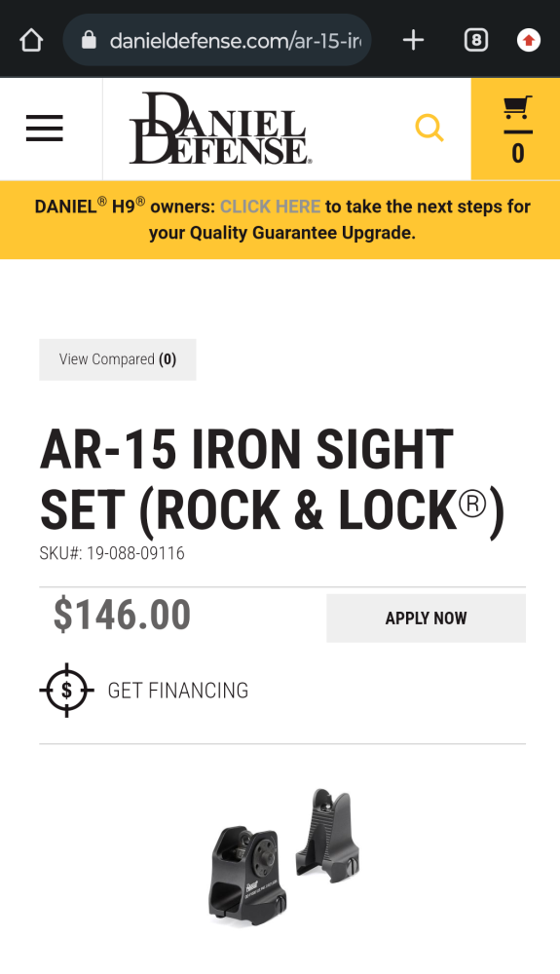This screenshot has height=974, width=560.
Task: Click the APPLY NOW button
Action: point(426,618)
